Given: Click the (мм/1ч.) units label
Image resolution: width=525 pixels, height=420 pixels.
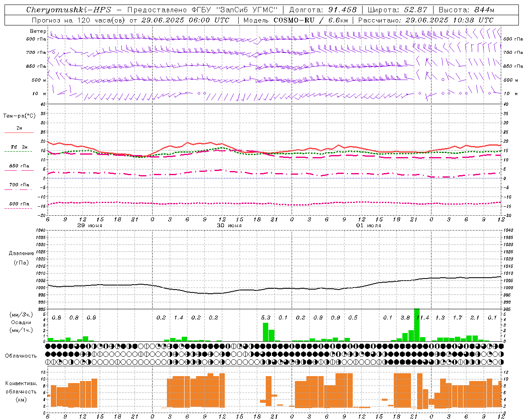Looking at the screenshot, I should [x=21, y=330].
